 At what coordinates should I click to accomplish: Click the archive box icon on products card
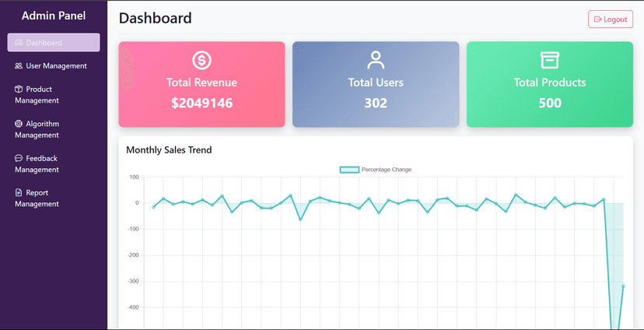tap(550, 60)
